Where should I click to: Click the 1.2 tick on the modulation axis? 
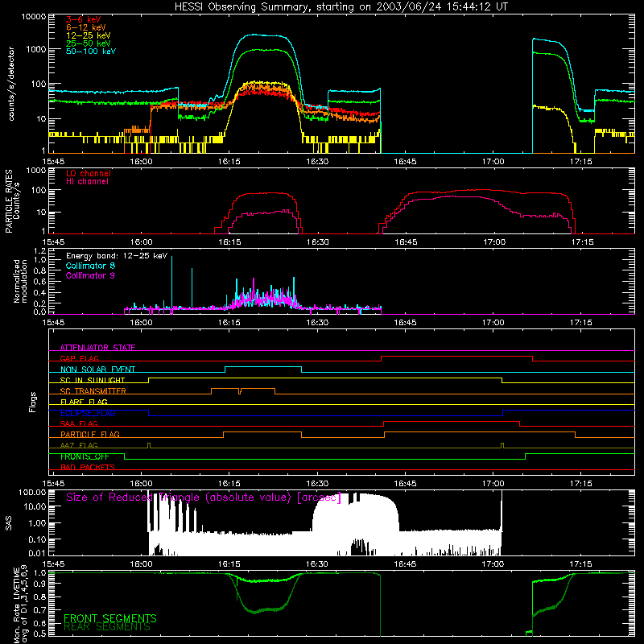coord(40,250)
